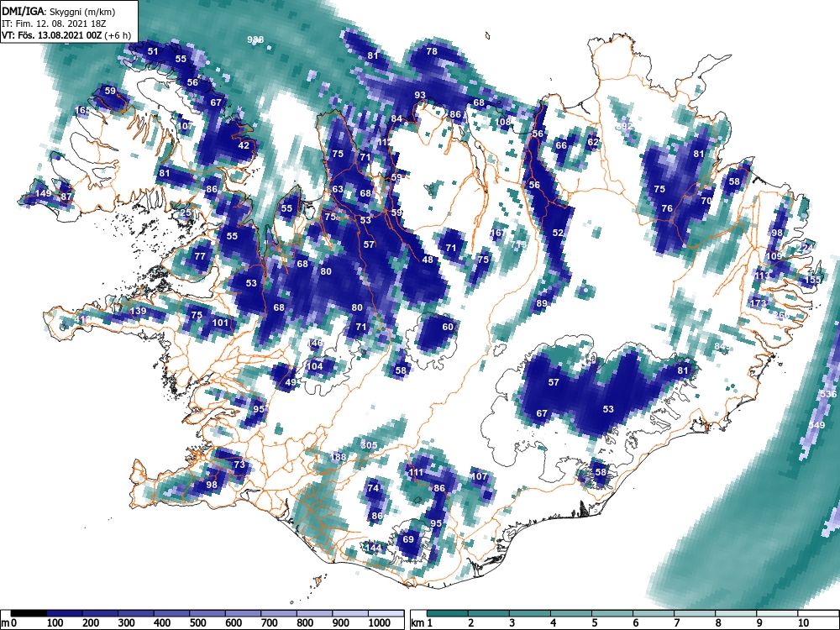Click the visibility value '60' on the map
Viewport: 840px width, 630px height.
tap(448, 327)
